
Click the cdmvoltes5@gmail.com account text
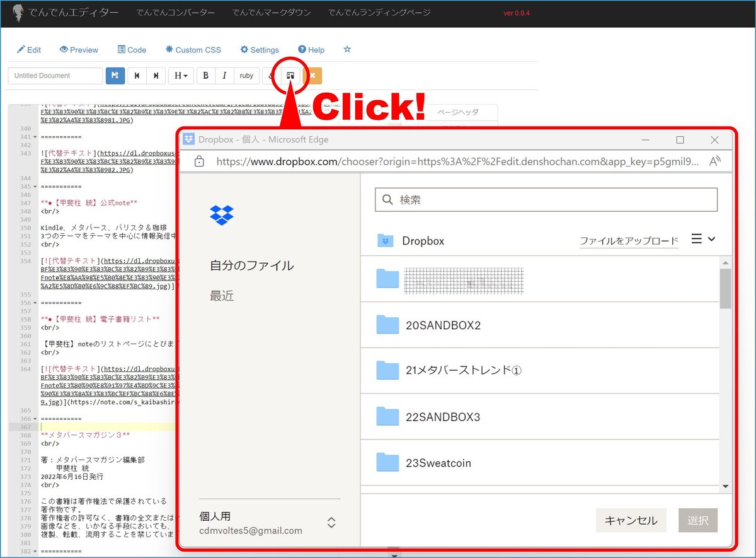(x=251, y=531)
